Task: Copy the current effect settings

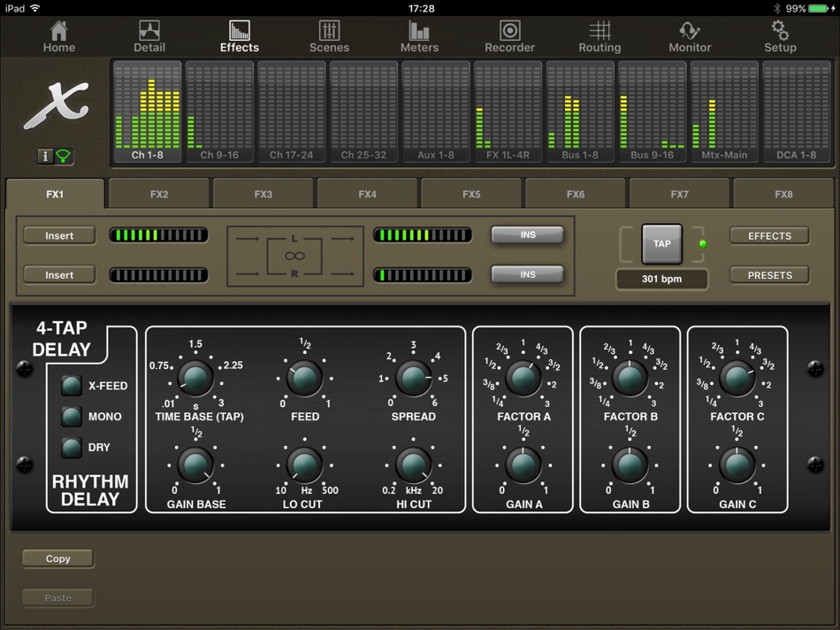Action: coord(57,557)
